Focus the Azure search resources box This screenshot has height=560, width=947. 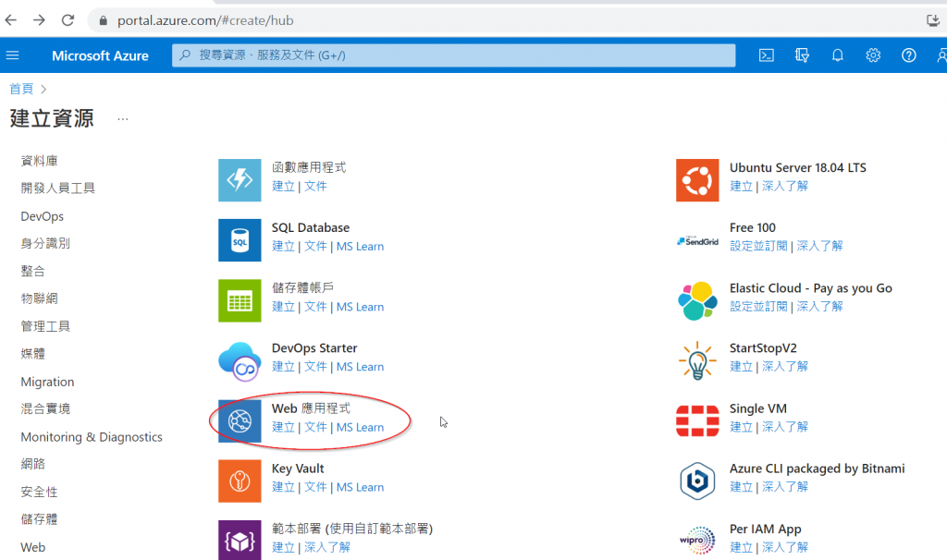coord(453,55)
